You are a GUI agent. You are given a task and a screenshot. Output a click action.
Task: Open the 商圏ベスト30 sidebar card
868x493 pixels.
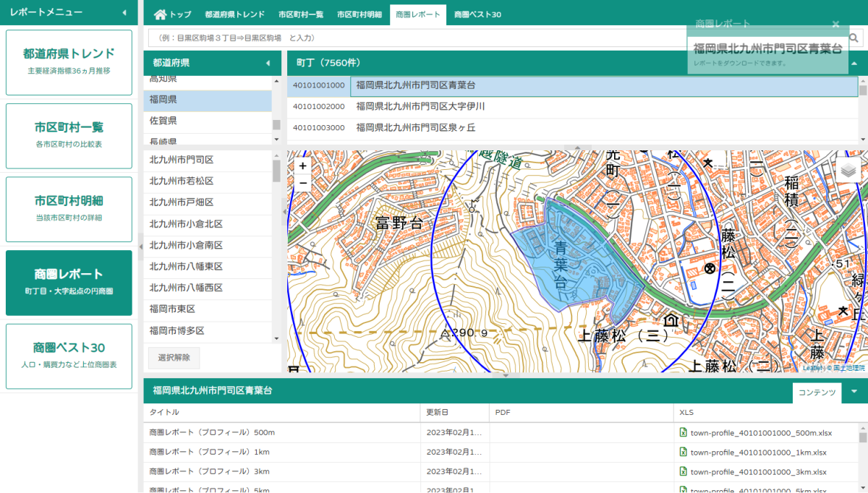click(69, 356)
